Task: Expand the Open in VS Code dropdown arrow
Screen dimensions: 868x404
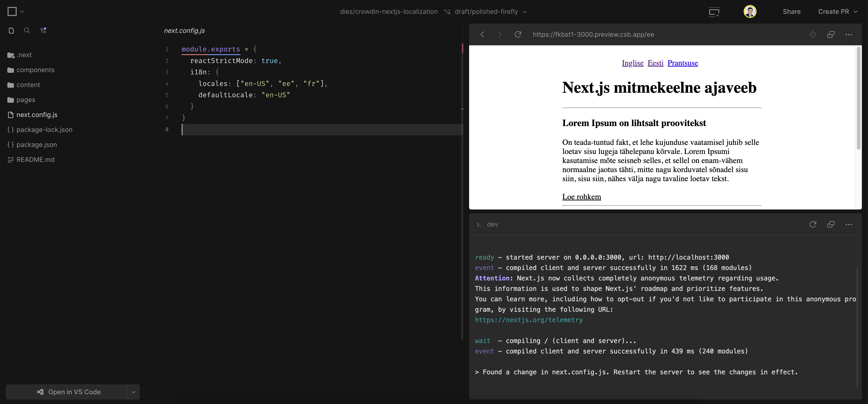Action: (x=133, y=392)
